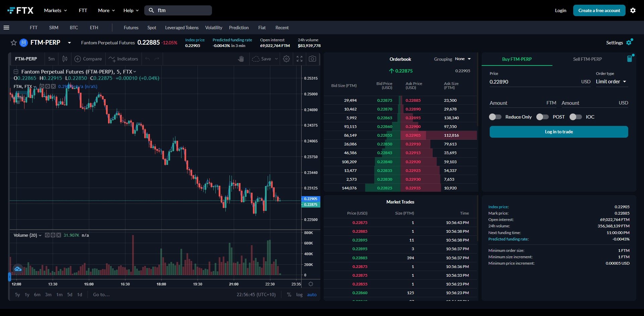Open the Leveraged Tokens market category
Viewport: 644px width, 316px height.
(x=181, y=28)
